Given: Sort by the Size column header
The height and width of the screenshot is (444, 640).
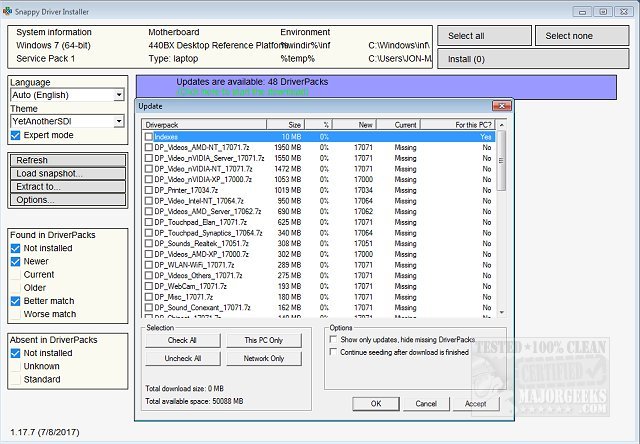Looking at the screenshot, I should pos(286,124).
